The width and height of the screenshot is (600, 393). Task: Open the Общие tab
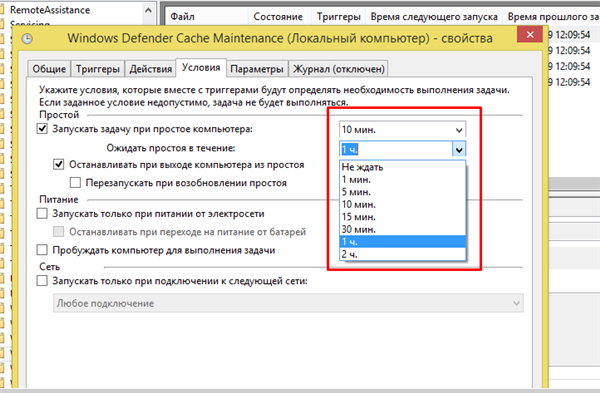click(49, 69)
